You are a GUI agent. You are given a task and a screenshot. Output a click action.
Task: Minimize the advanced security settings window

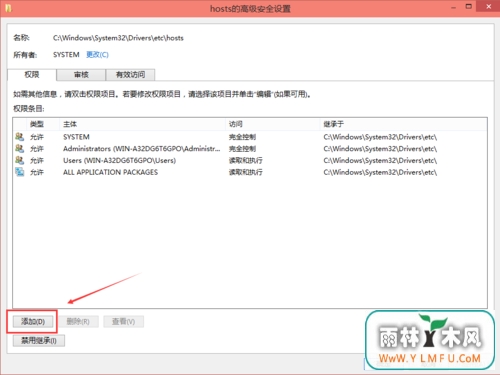tap(453, 7)
